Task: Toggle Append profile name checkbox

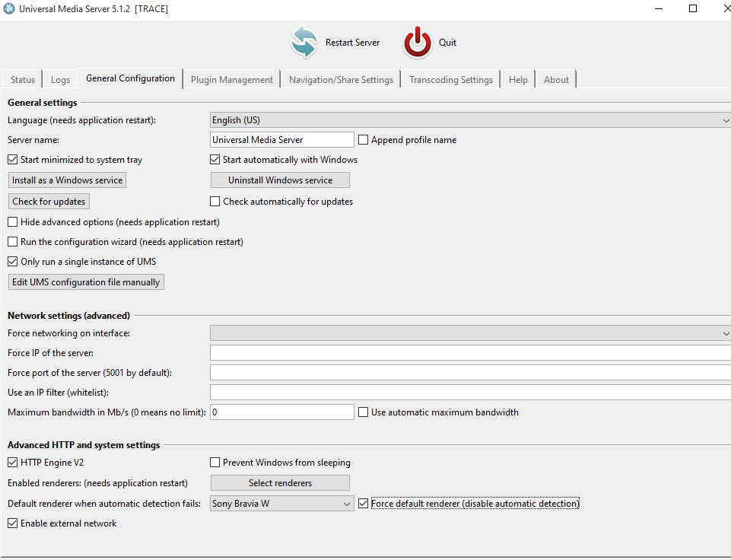Action: pos(363,140)
